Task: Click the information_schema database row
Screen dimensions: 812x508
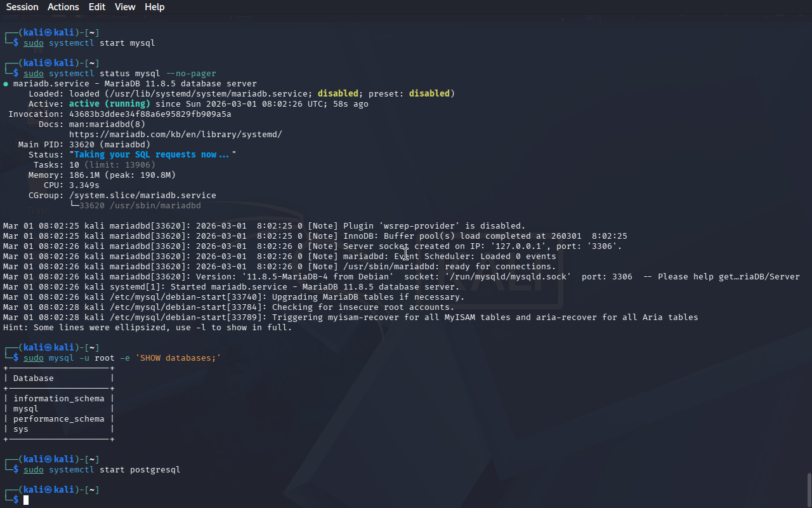Action: (58, 399)
